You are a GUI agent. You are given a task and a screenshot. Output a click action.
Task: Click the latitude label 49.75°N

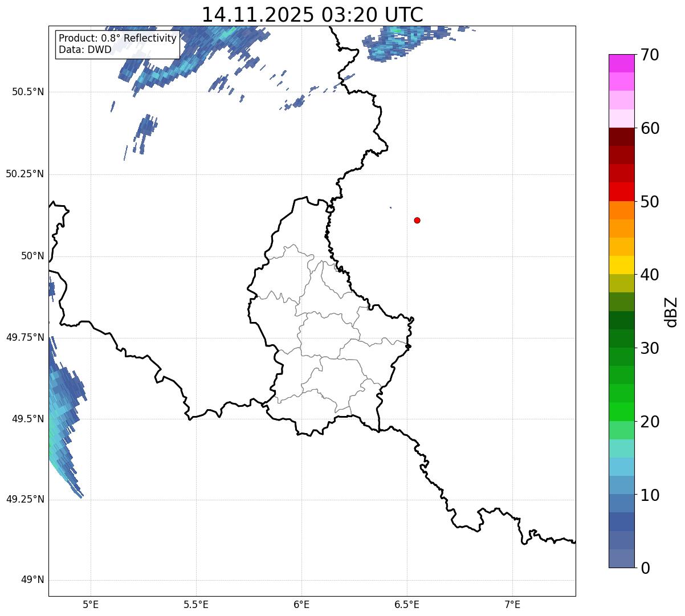(x=25, y=337)
